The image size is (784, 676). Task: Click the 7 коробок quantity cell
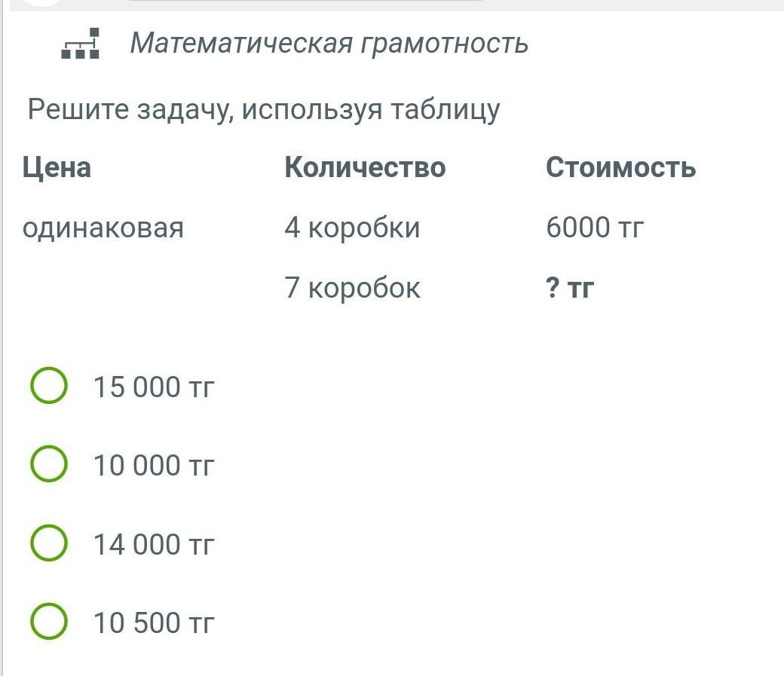click(x=353, y=287)
